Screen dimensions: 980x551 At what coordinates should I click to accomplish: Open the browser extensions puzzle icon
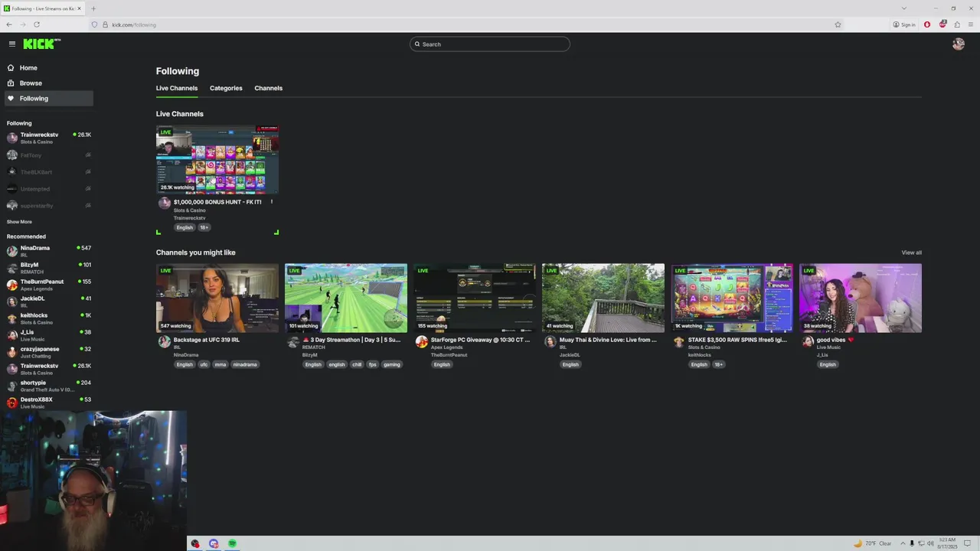click(x=957, y=24)
